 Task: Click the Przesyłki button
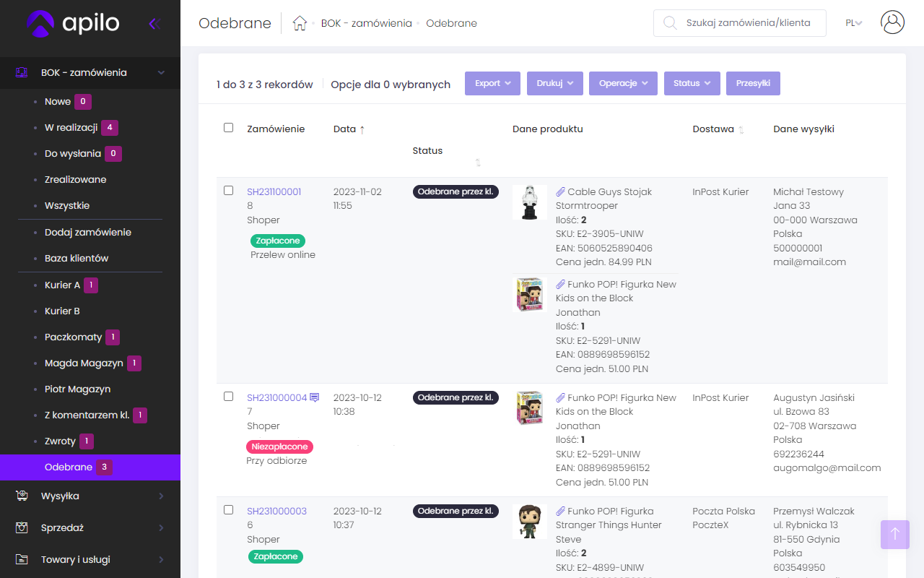753,83
